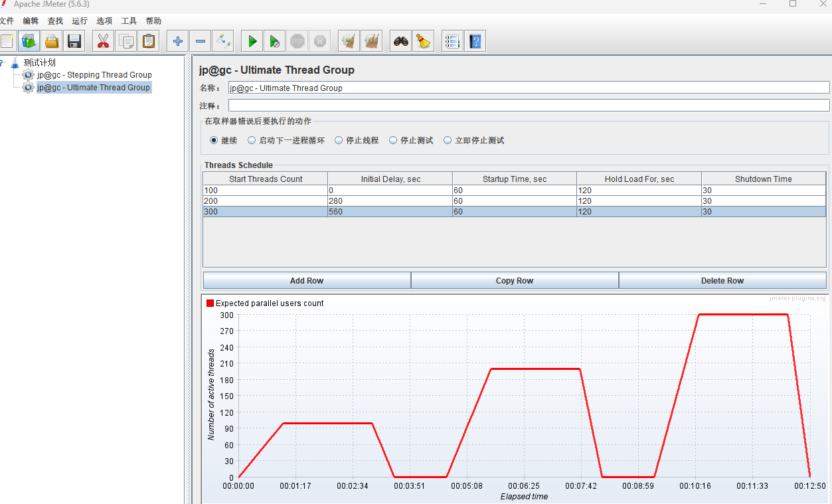Open the 文件 menu

[x=6, y=21]
